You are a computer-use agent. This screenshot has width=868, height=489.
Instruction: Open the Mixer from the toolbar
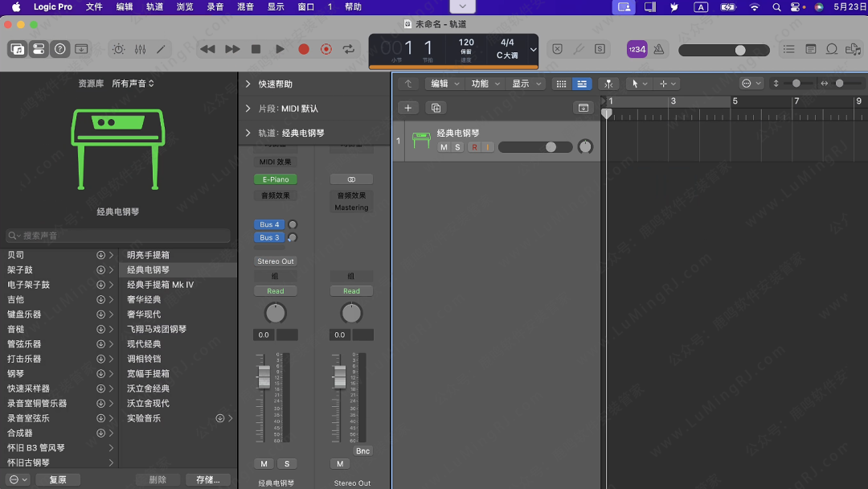(140, 49)
